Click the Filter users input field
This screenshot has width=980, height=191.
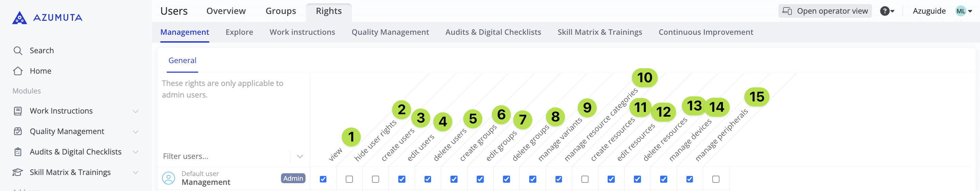pyautogui.click(x=224, y=156)
